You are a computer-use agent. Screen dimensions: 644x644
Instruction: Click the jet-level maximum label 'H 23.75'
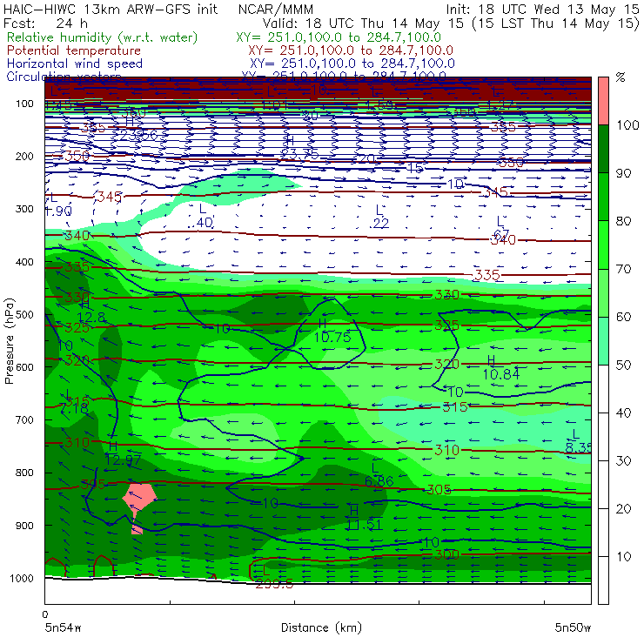point(299,147)
